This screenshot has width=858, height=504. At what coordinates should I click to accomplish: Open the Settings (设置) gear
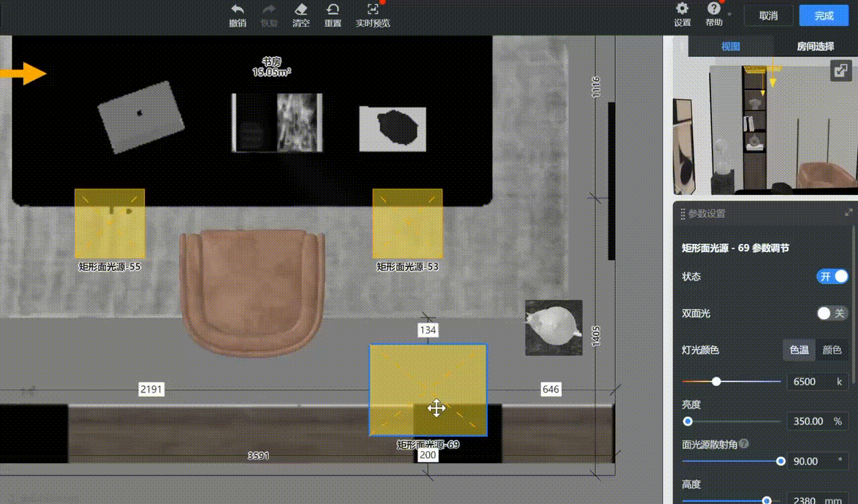pos(682,9)
